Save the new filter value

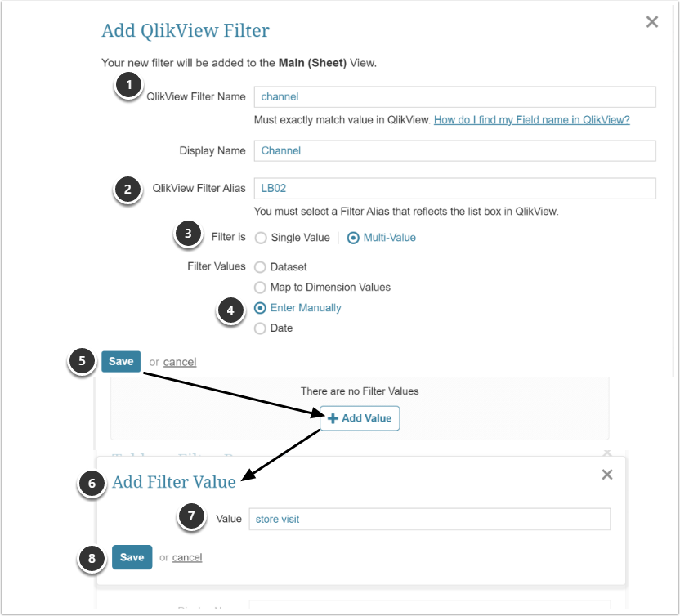[132, 557]
